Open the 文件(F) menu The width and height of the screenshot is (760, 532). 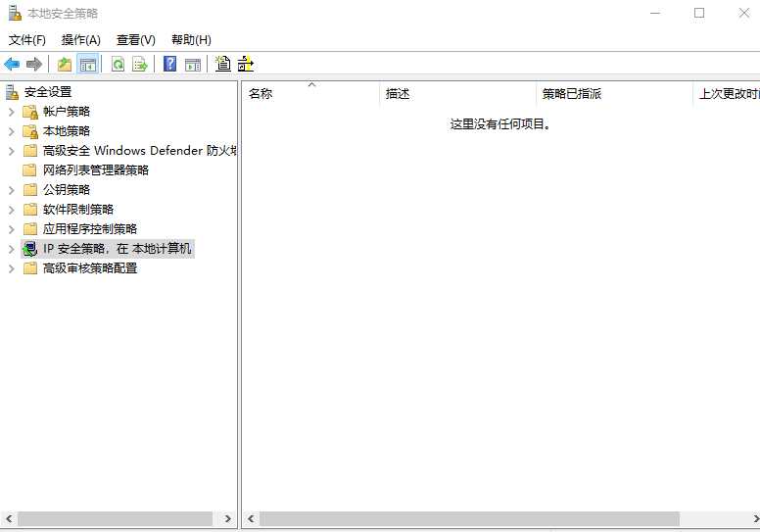tap(27, 40)
